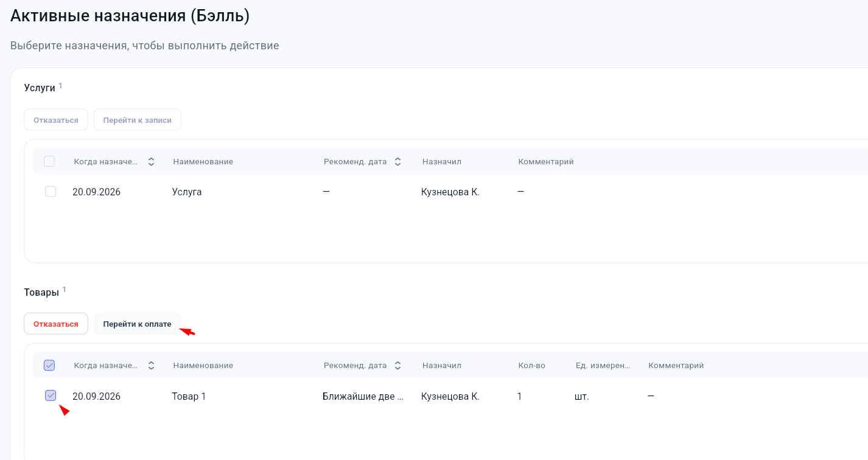Check the "Услуга" row checkbox
The image size is (868, 460).
(51, 192)
